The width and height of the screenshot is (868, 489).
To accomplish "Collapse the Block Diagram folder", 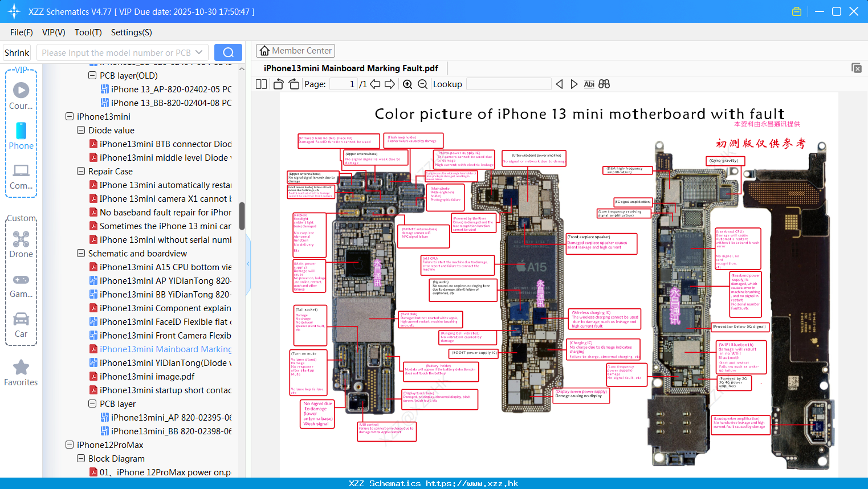I will (x=81, y=458).
